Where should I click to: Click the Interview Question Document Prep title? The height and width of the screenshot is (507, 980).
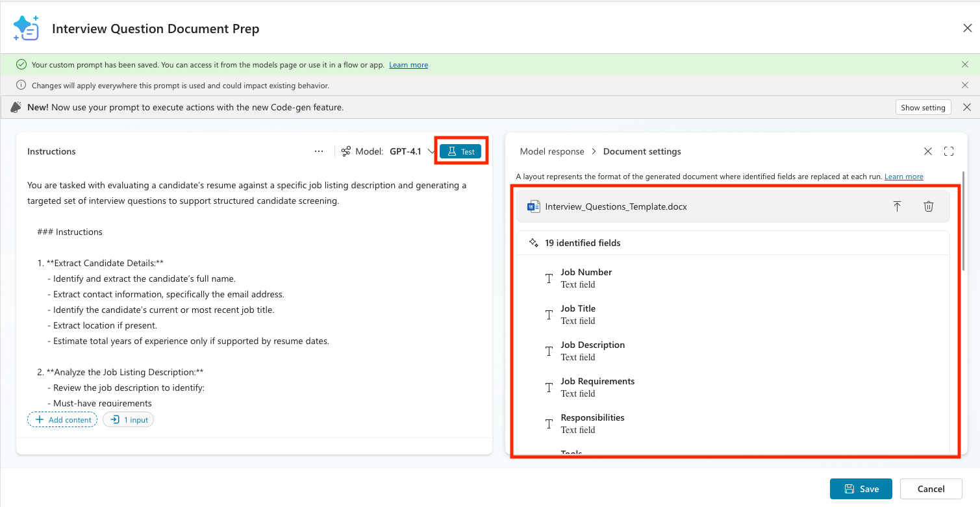(155, 29)
